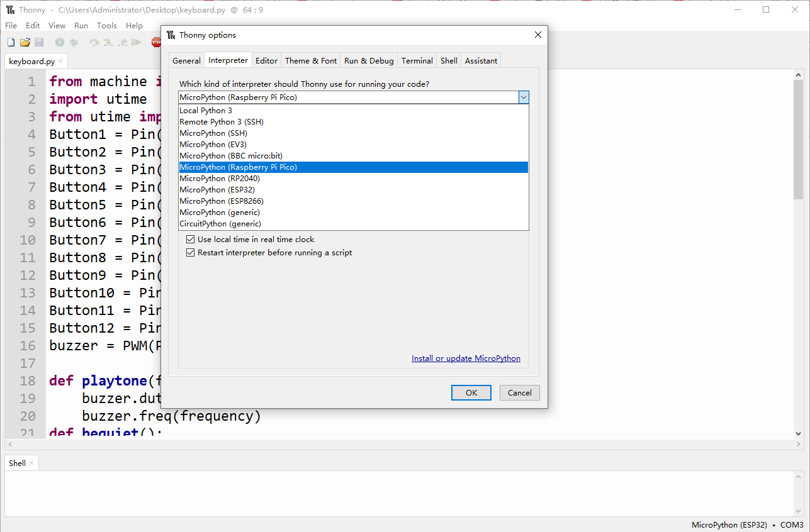Click the Thonny logo in the options dialog title

171,35
